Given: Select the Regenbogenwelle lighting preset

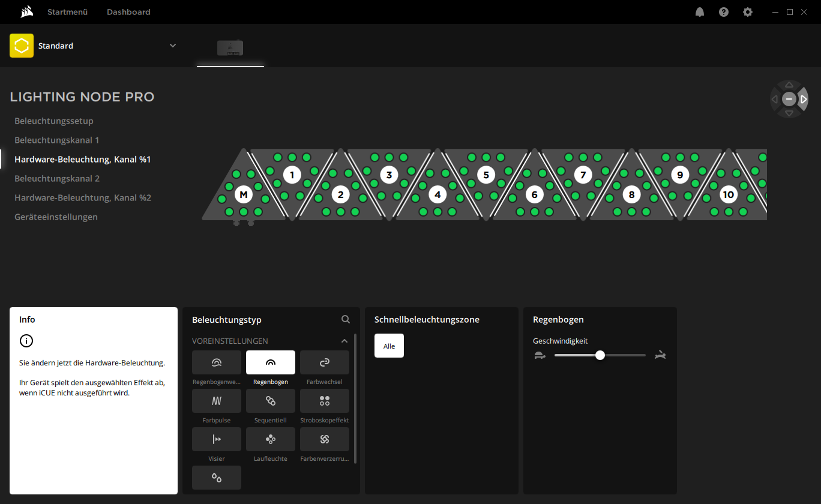Looking at the screenshot, I should (217, 362).
